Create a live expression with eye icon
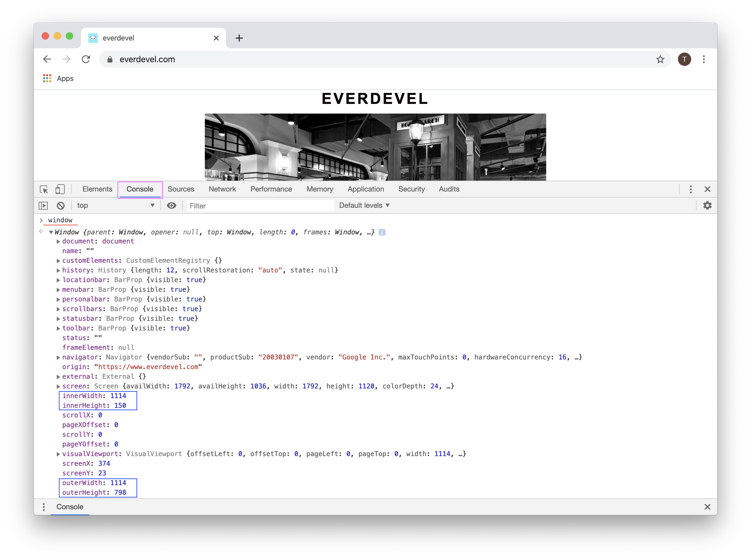The width and height of the screenshot is (751, 560). (x=172, y=205)
